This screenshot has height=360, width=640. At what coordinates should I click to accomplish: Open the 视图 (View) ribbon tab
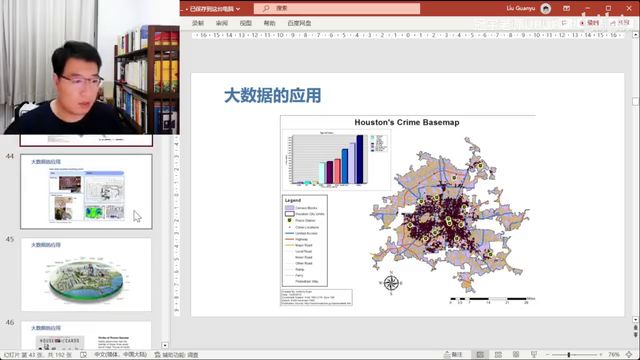tap(246, 23)
